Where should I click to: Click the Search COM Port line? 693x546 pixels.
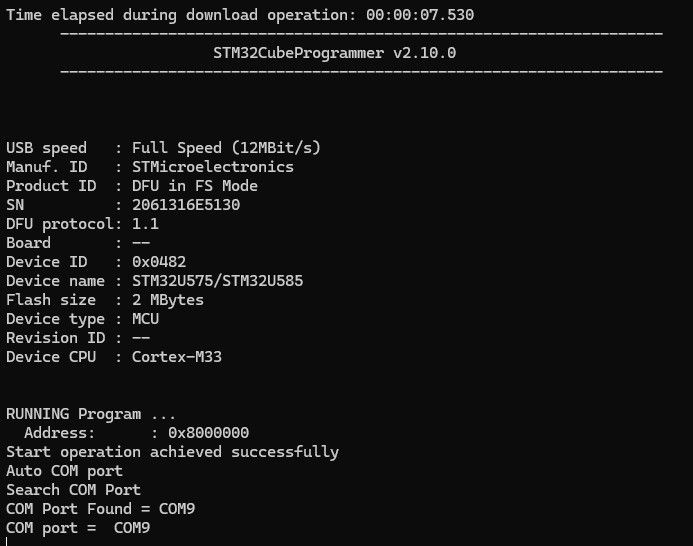tap(73, 490)
